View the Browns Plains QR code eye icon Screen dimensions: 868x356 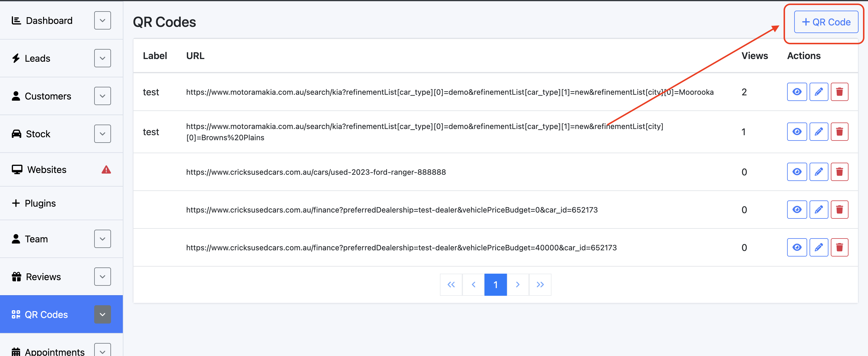797,132
